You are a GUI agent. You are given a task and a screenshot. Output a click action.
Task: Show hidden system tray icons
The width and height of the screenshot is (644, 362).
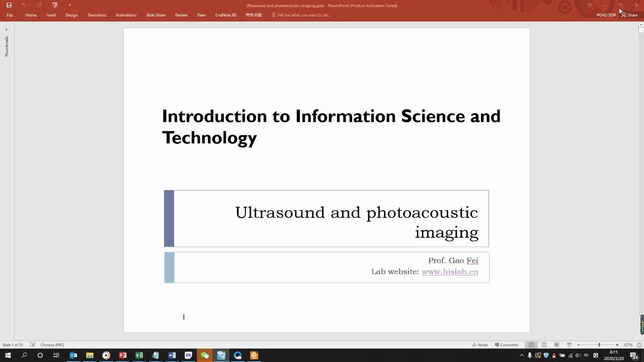(522, 355)
